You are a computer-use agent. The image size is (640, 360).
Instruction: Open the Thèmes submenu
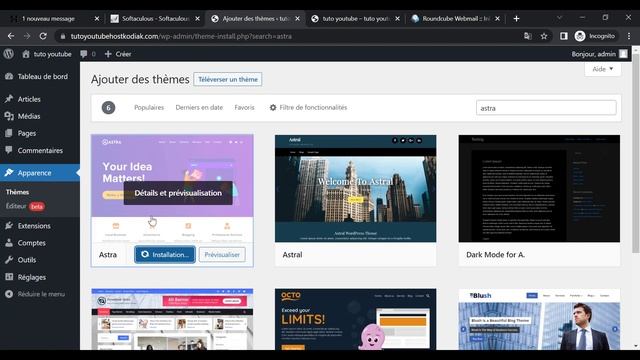(x=18, y=192)
